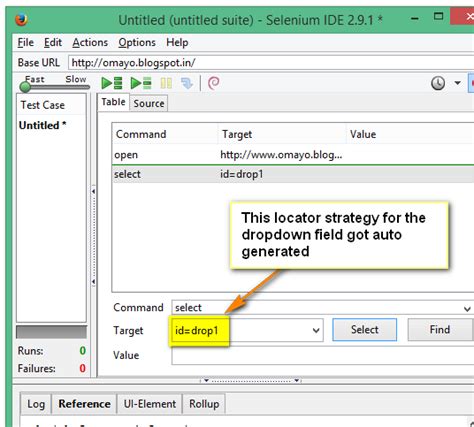Open the Options menu
Viewport: 474px width, 427px height.
(137, 42)
